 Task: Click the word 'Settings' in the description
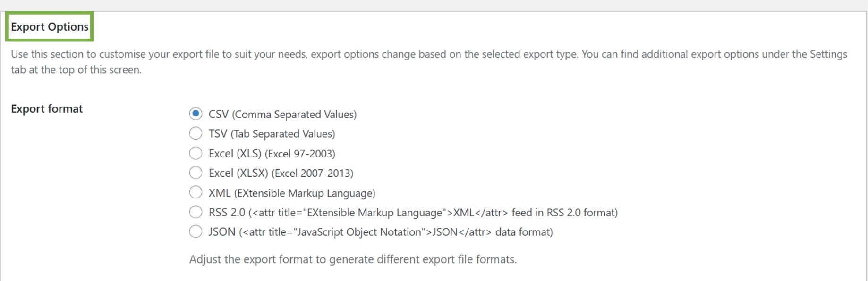pyautogui.click(x=828, y=54)
